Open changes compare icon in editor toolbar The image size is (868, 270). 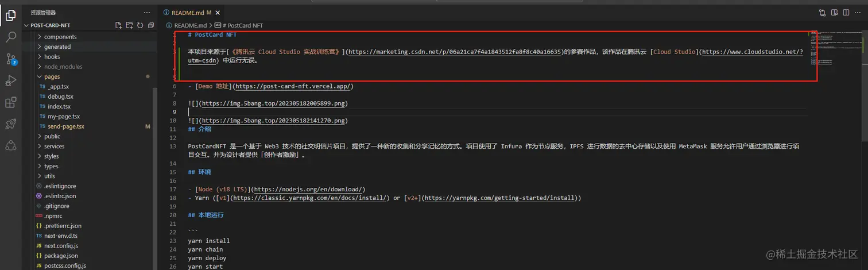pos(823,12)
